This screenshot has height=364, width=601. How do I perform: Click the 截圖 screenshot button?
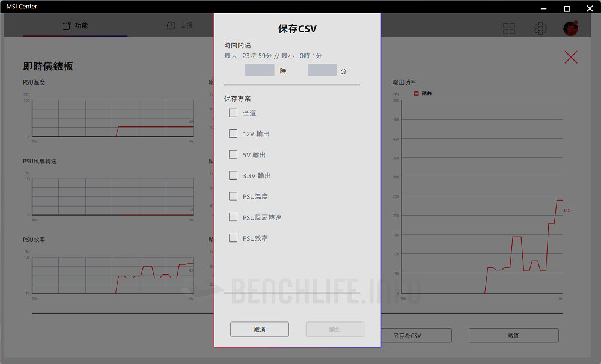point(513,335)
